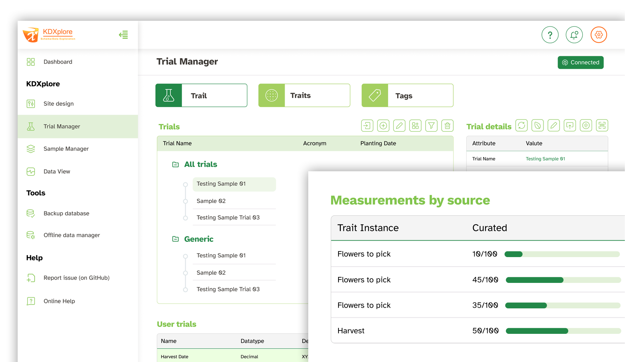Click the KDXplore logo
The width and height of the screenshot is (644, 362).
pos(49,35)
